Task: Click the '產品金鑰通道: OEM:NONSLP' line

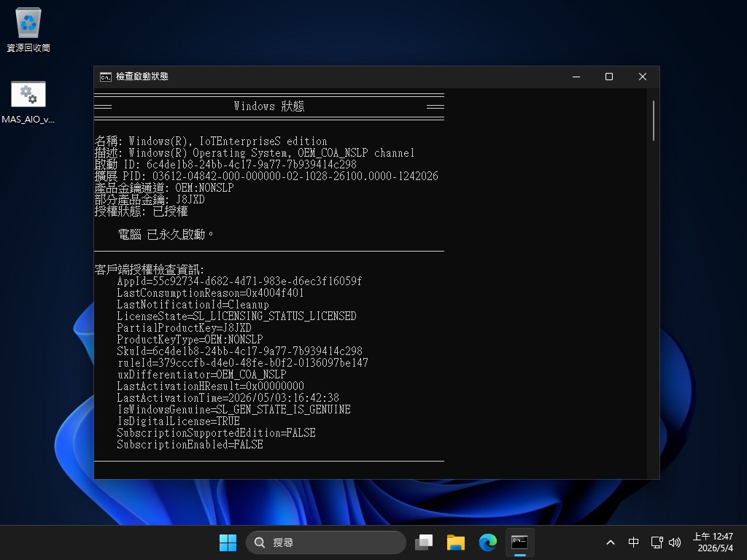Action: [x=164, y=187]
